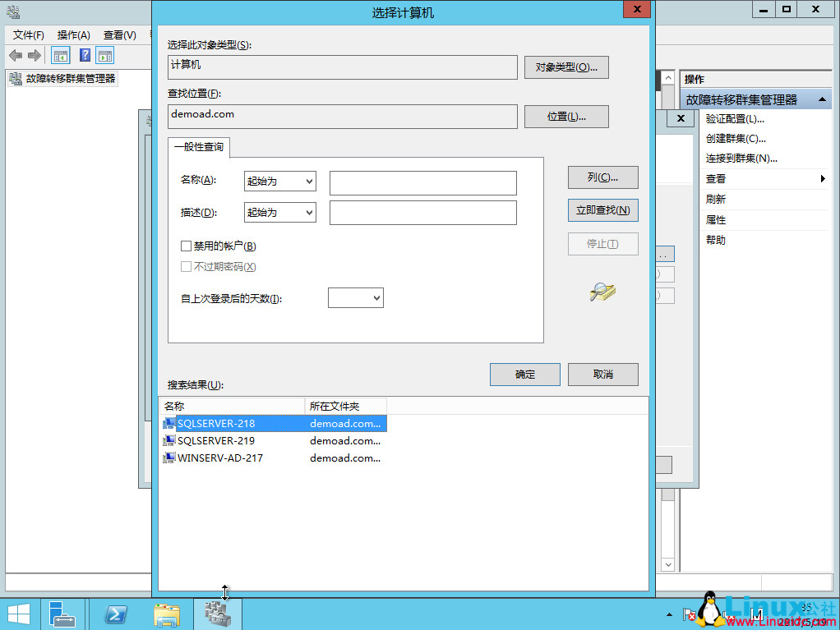Toggle the console tree toolbar icon
The height and width of the screenshot is (630, 840).
pyautogui.click(x=59, y=55)
